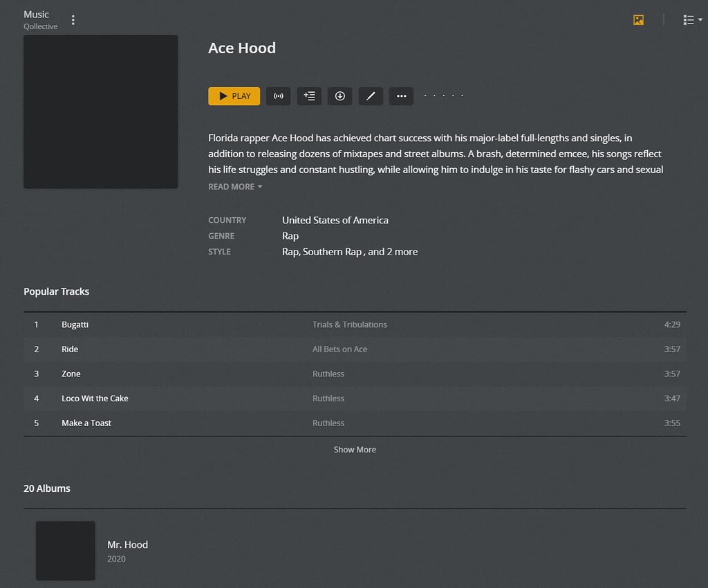Open the Mr. Hood album thumbnail
This screenshot has height=588, width=708.
coord(65,551)
